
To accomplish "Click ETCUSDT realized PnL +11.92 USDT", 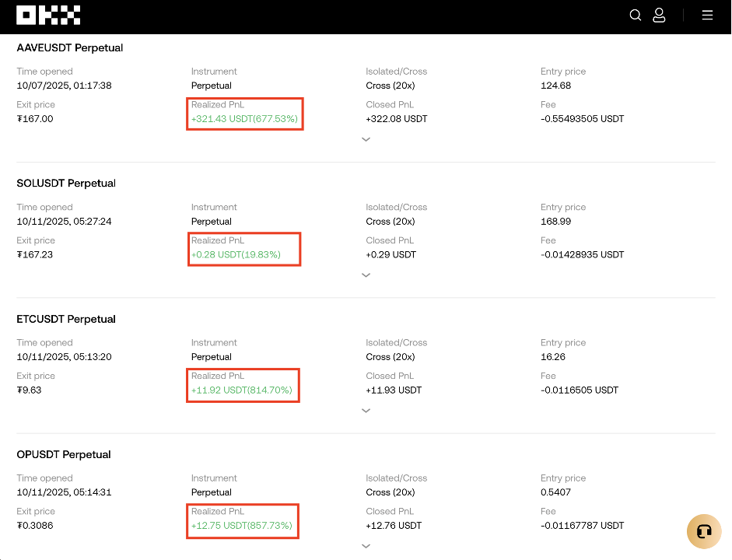I will point(242,390).
